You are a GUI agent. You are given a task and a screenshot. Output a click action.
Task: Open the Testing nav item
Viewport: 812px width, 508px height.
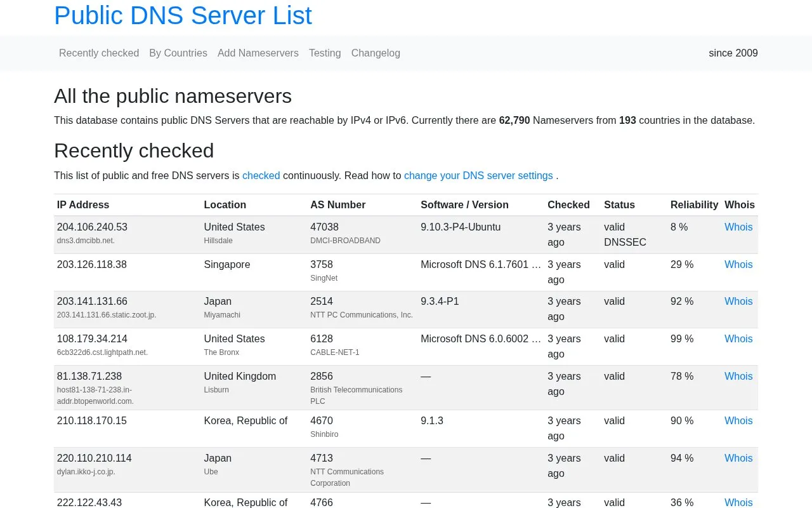(325, 53)
